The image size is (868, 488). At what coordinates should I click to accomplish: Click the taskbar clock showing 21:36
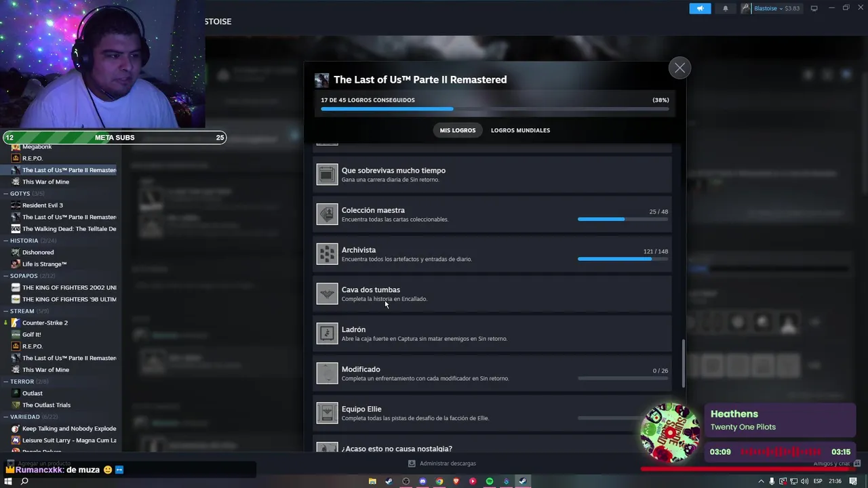pos(835,481)
